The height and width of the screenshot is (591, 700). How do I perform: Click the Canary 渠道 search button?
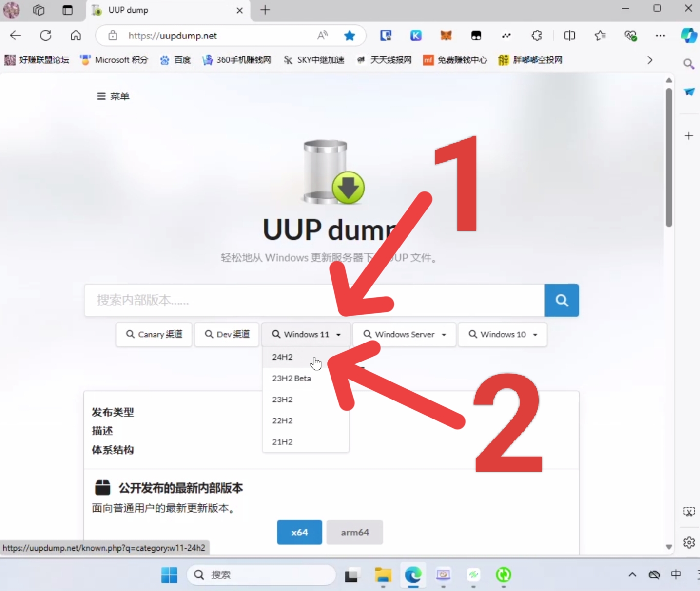pyautogui.click(x=154, y=334)
